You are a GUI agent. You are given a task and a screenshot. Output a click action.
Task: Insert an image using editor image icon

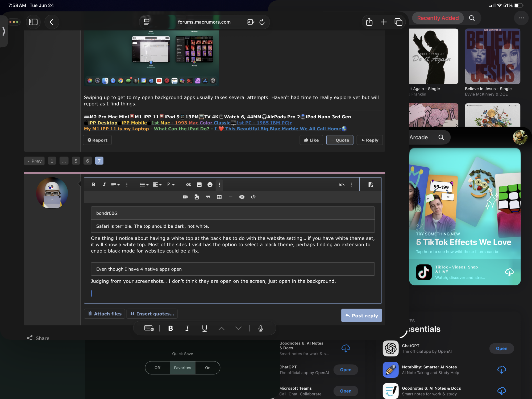[x=199, y=185]
